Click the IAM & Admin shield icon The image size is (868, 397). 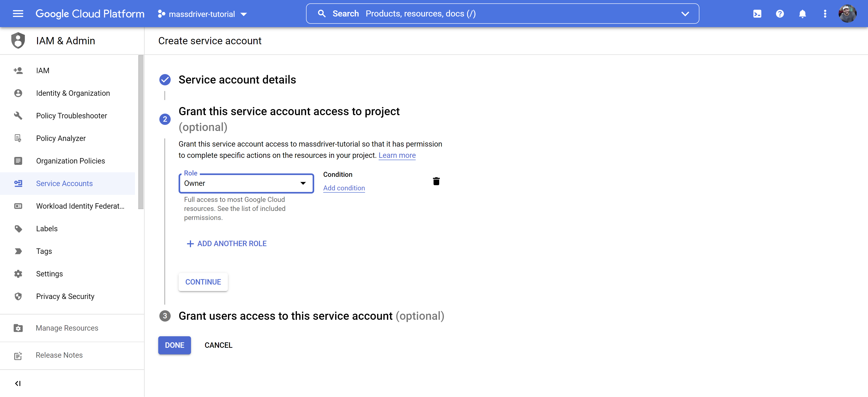pyautogui.click(x=18, y=40)
